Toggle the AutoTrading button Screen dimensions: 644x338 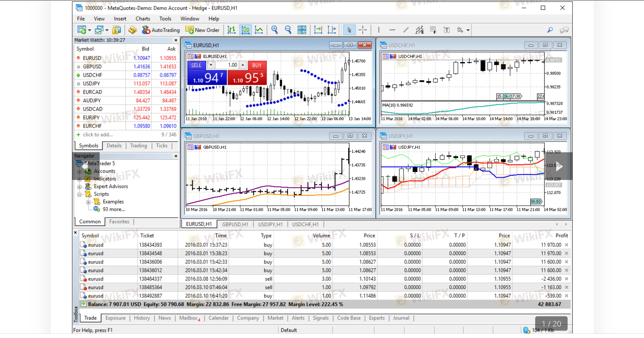point(161,30)
